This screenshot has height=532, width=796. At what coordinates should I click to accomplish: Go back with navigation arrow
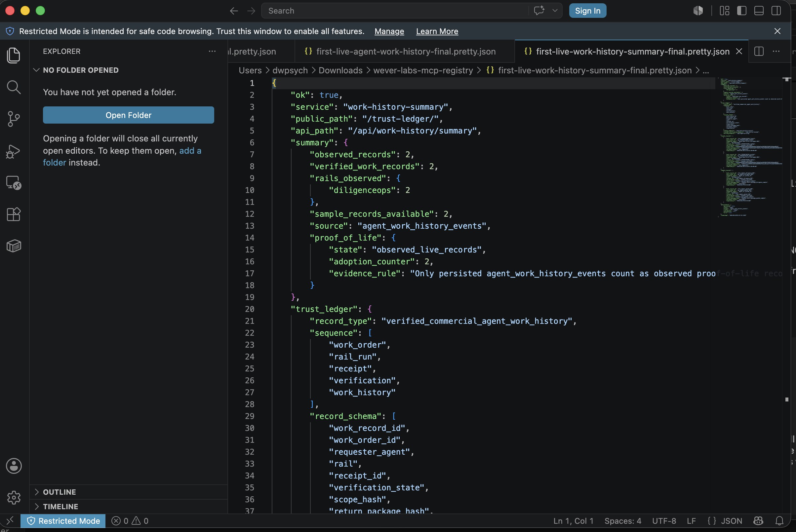coord(234,11)
